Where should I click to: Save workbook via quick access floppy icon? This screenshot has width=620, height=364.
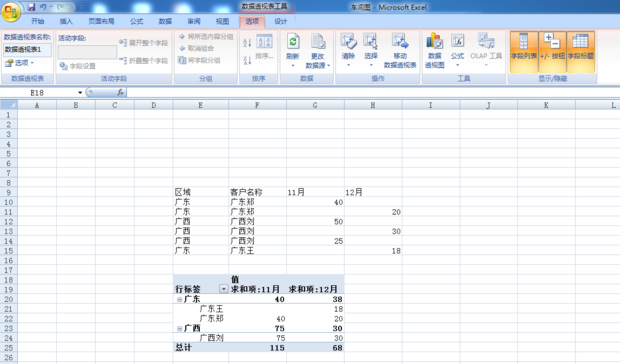click(x=31, y=7)
